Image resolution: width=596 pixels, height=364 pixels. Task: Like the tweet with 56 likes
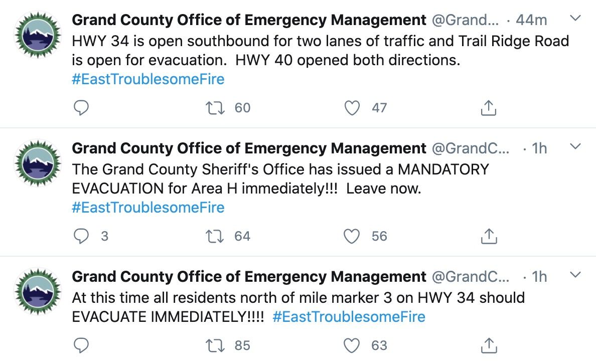point(352,236)
